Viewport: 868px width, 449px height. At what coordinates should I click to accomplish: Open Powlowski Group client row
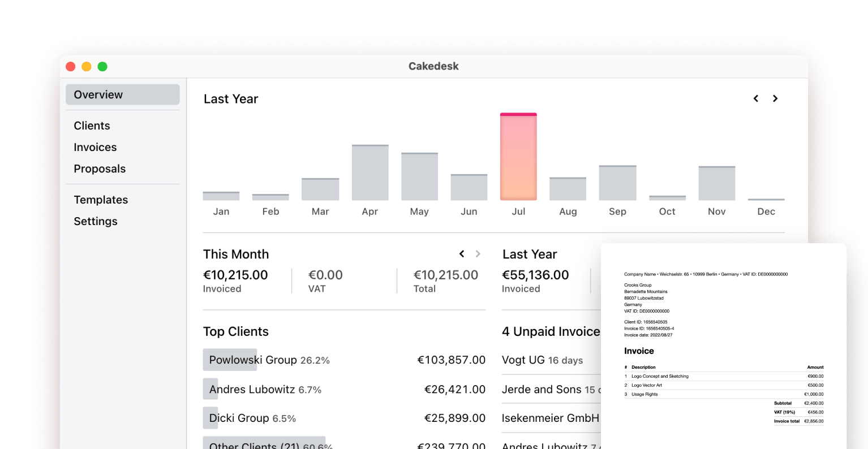pos(343,360)
